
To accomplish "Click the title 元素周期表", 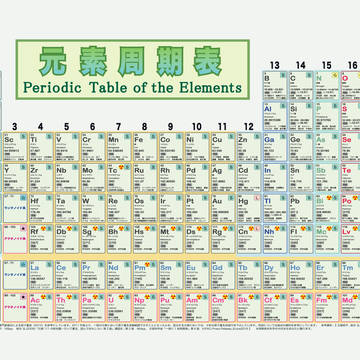I will click(x=131, y=62).
